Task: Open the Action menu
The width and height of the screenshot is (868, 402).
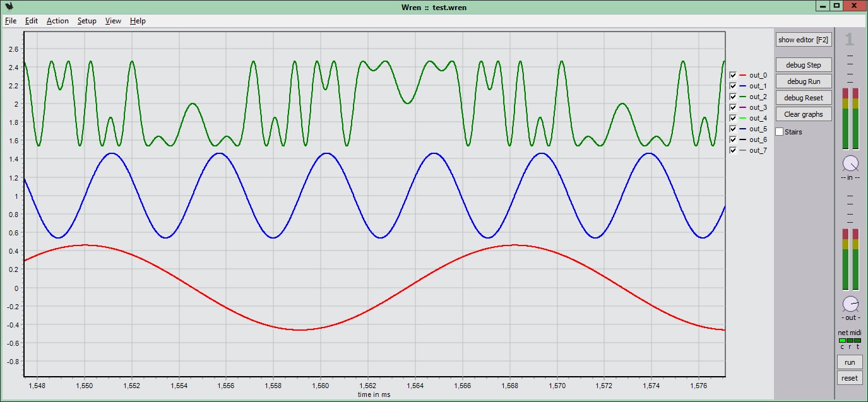Action: pyautogui.click(x=57, y=21)
